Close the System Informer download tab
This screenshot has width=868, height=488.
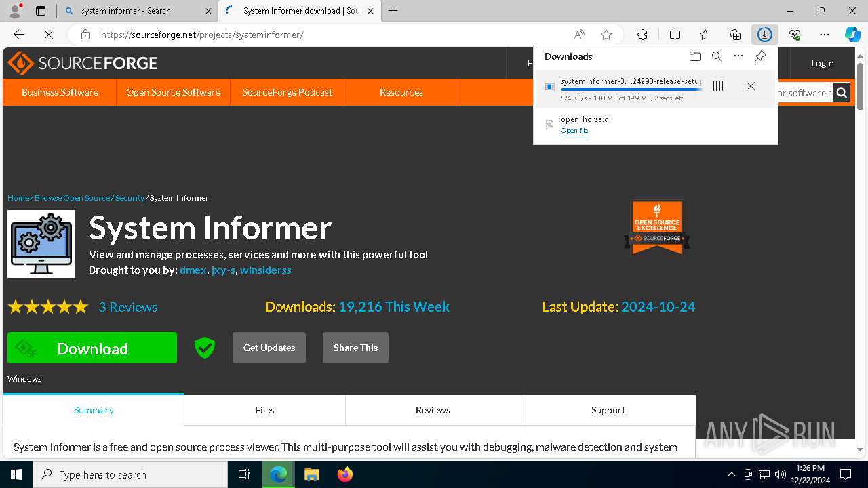coord(370,11)
